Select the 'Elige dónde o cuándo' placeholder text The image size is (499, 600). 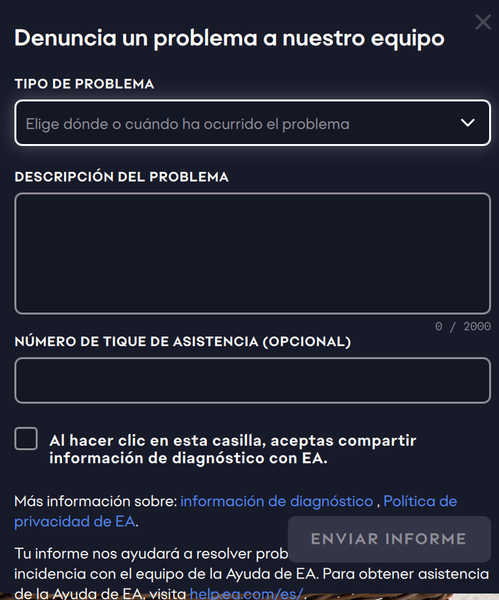(x=188, y=124)
